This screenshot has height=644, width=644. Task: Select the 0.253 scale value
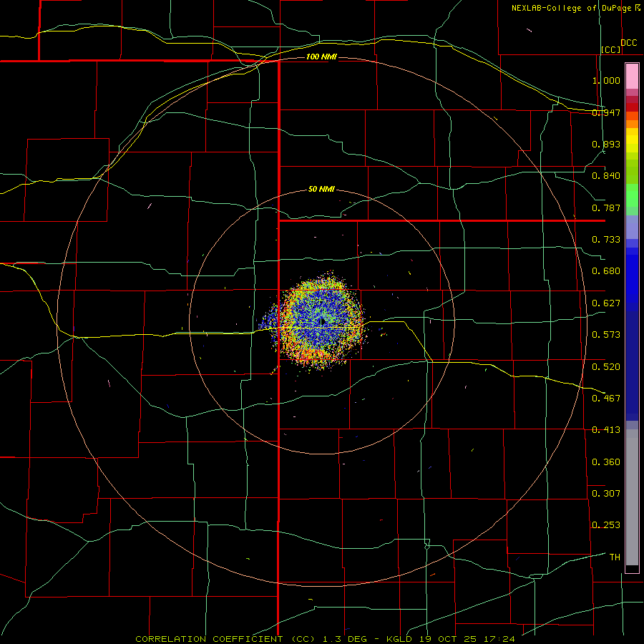[x=606, y=525]
